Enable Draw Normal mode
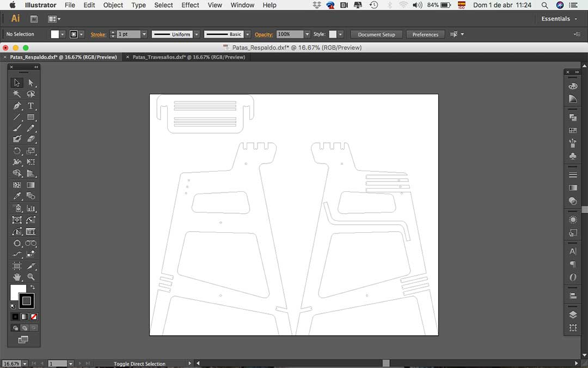This screenshot has width=588, height=368. click(x=15, y=328)
